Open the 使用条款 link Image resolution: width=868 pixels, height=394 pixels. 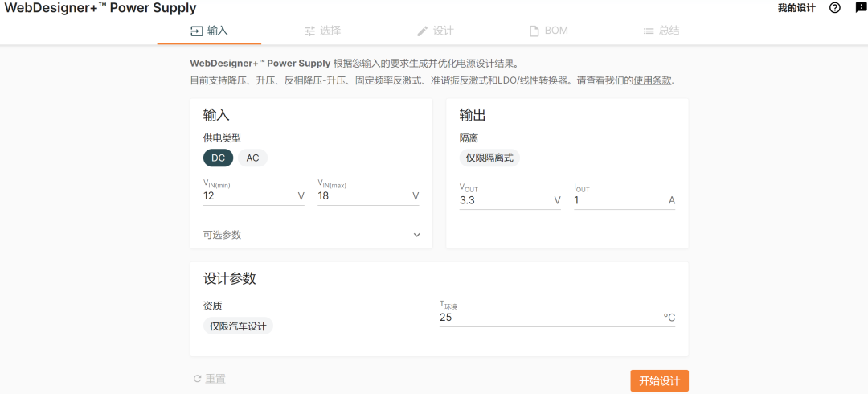[x=653, y=80]
